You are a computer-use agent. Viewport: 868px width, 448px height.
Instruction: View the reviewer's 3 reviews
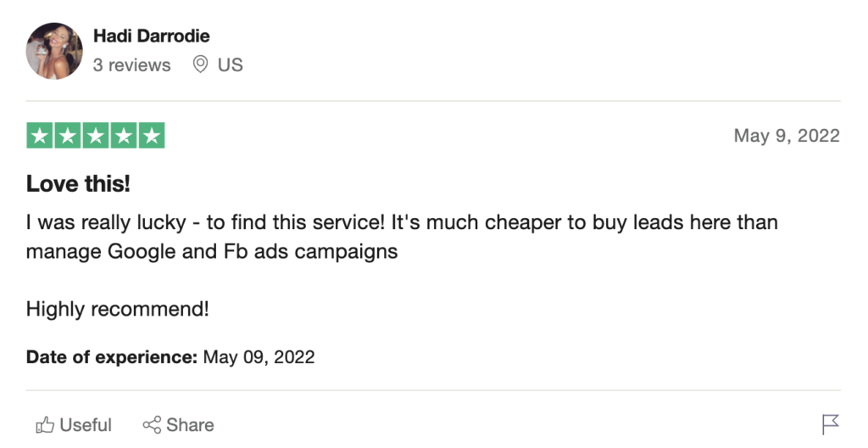tap(131, 64)
